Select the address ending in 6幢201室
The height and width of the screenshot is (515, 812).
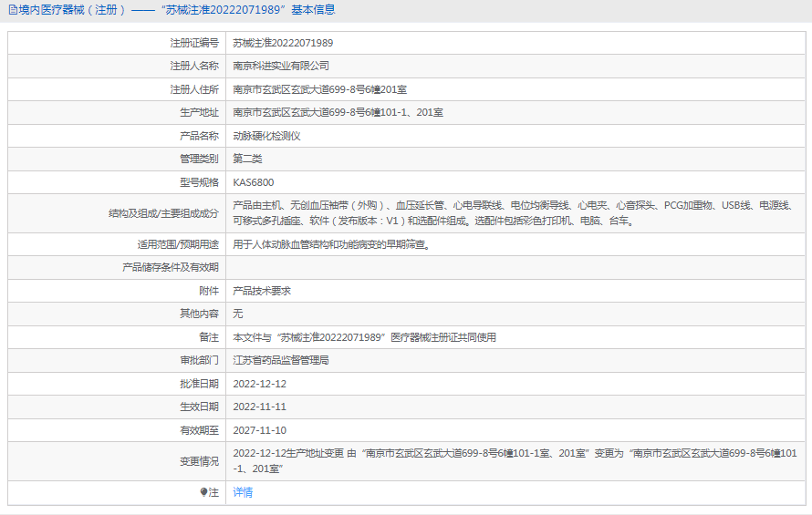319,89
